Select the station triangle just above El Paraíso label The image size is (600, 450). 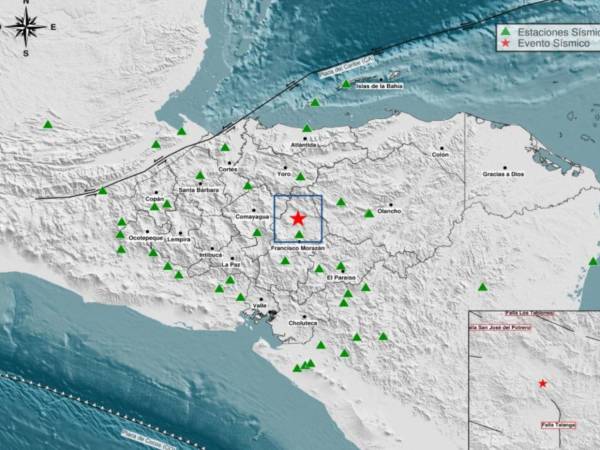[x=341, y=266]
